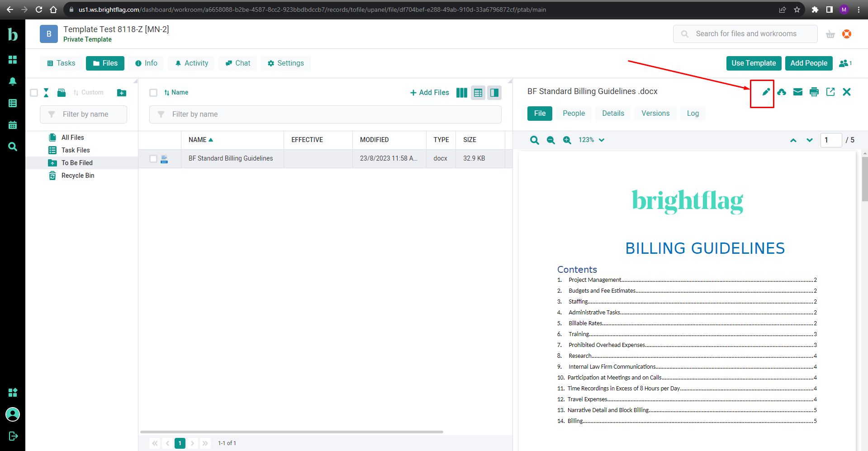Click the document preview vertical scrollbar
This screenshot has width=868, height=451.
(x=865, y=179)
